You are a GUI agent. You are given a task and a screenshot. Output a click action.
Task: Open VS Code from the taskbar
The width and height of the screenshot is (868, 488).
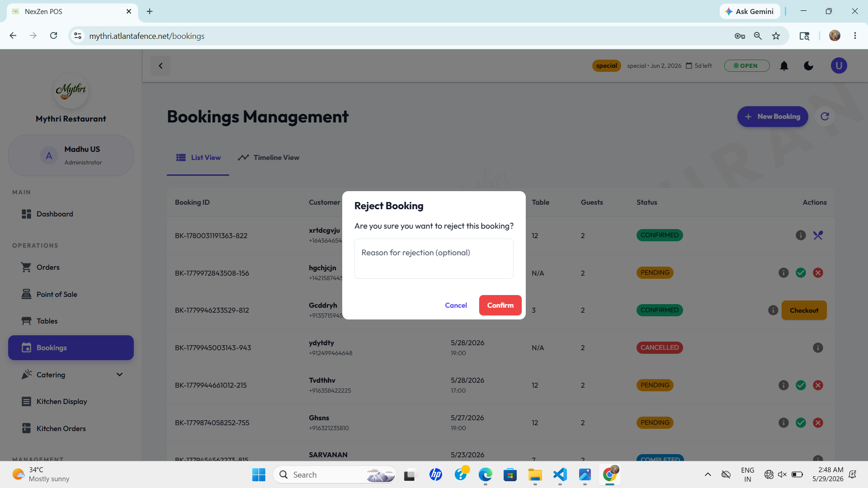tap(560, 475)
